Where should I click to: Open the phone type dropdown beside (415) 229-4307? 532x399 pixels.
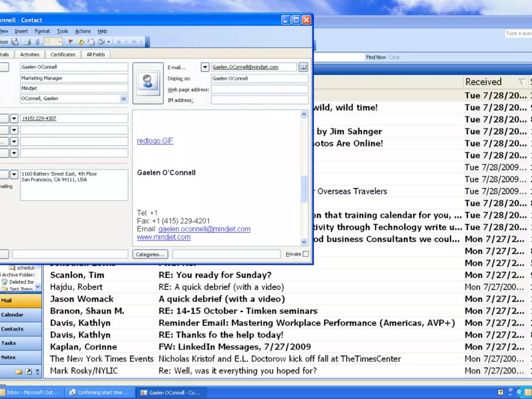point(14,118)
